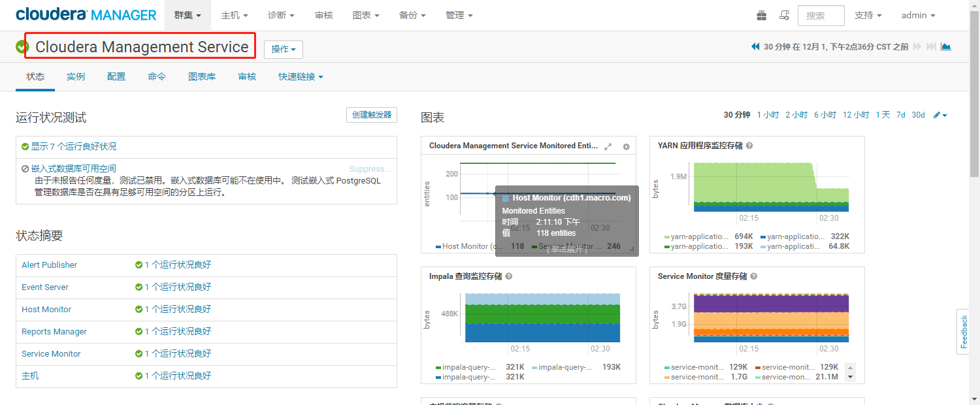This screenshot has width=980, height=405.
Task: Click help icon next to YARN 应用程序监控存储
Action: (749, 146)
